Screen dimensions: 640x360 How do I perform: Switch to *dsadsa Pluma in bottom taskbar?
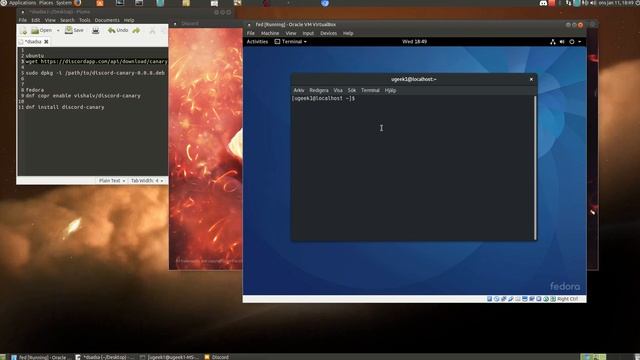tap(104, 357)
